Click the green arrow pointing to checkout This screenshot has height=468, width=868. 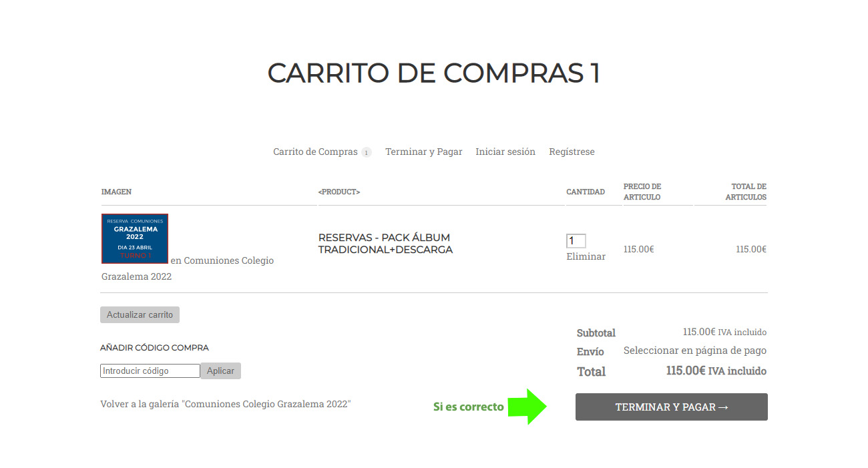coord(527,407)
